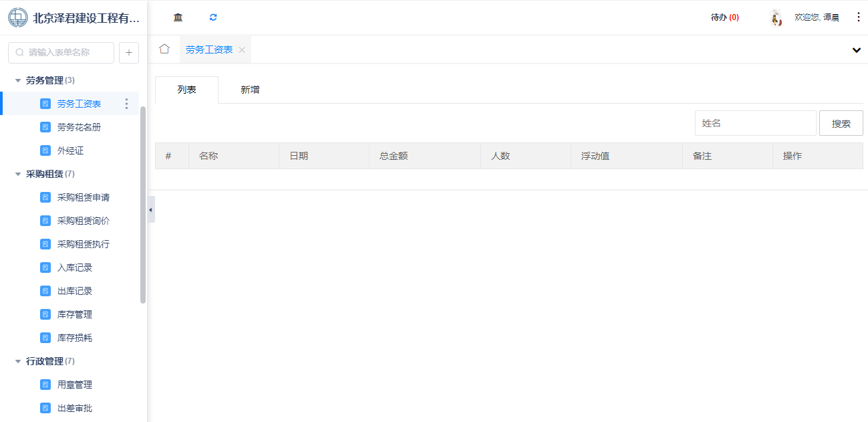
Task: Open 外经证 in the sidebar
Action: tap(70, 150)
